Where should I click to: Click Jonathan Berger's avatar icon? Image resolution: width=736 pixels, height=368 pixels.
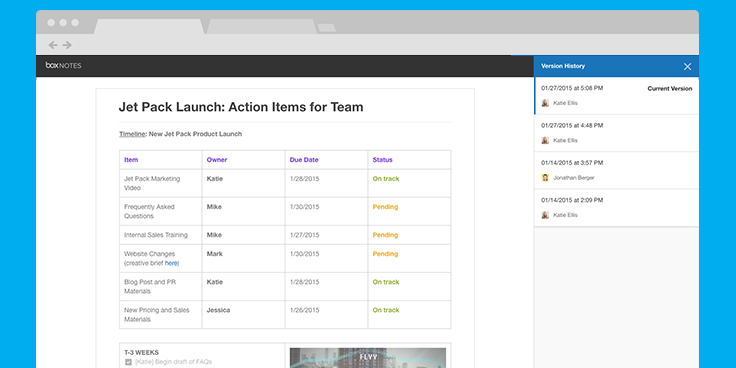[545, 177]
